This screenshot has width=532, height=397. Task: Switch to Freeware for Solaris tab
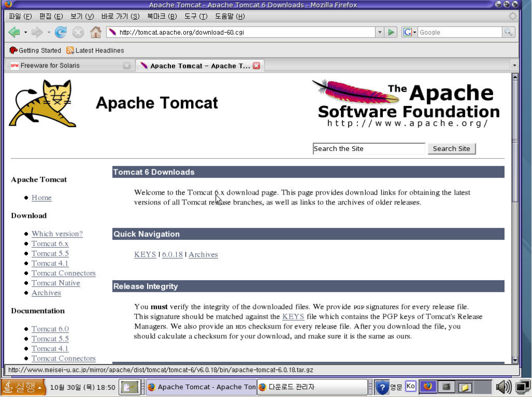69,65
